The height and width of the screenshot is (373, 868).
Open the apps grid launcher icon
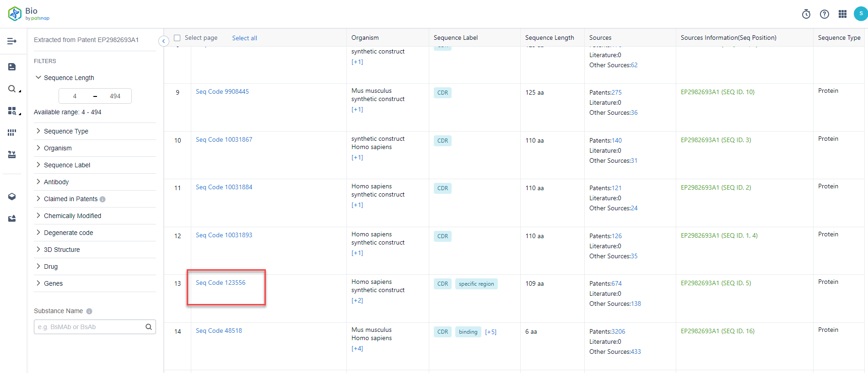[x=842, y=14]
